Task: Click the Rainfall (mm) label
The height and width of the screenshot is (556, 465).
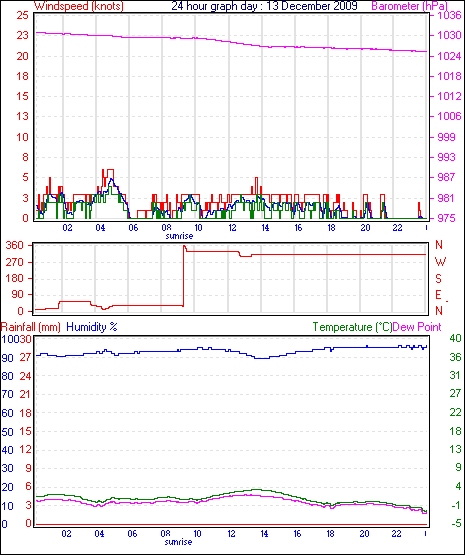Action: pos(31,327)
